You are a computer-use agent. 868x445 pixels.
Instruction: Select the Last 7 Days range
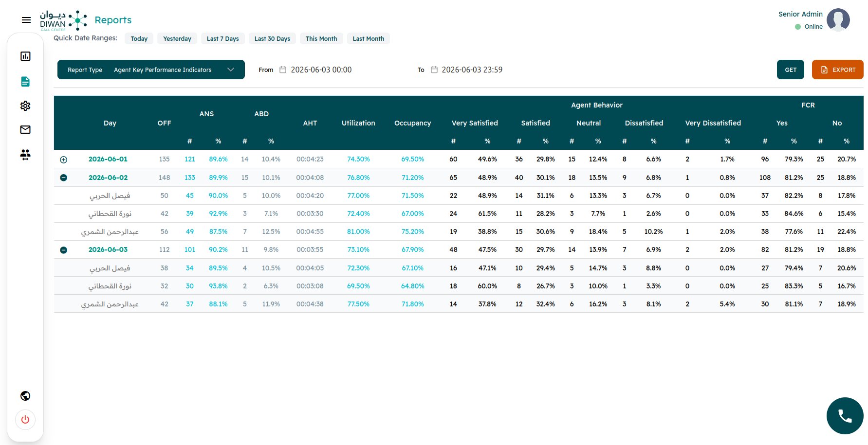pos(223,38)
